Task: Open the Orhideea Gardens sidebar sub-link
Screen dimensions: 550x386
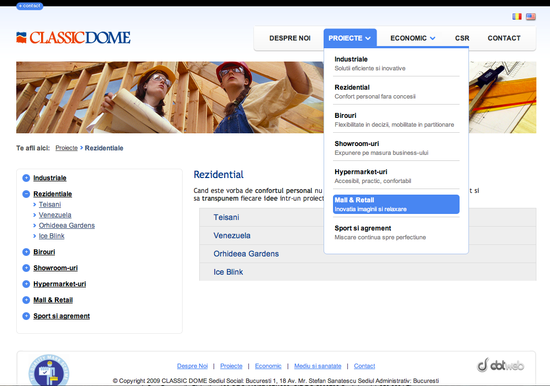Action: click(x=67, y=225)
